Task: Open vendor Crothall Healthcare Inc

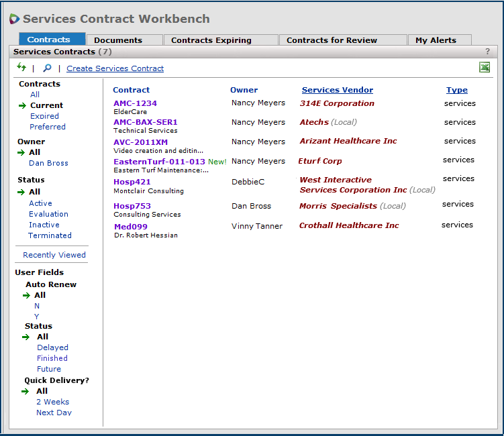Action: tap(349, 226)
